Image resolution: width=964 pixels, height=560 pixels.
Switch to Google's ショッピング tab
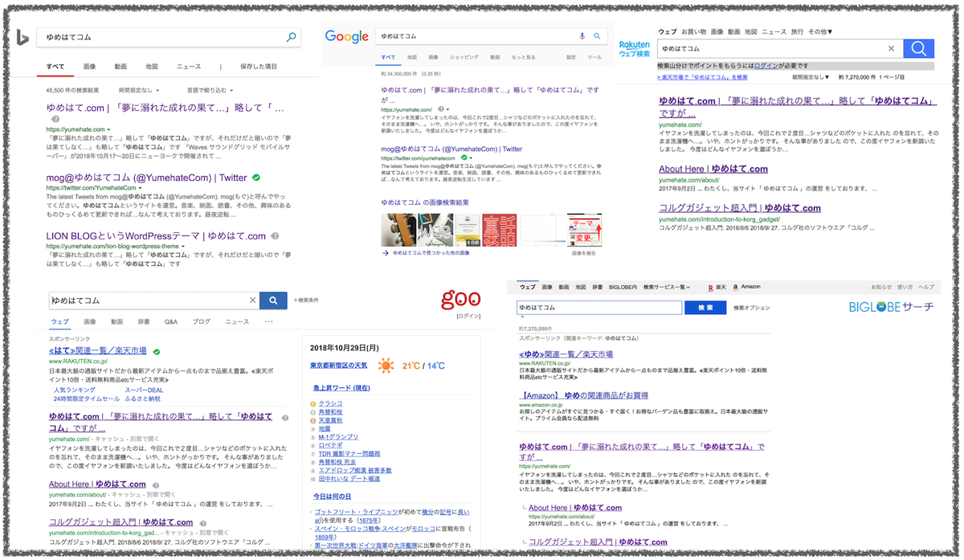(x=464, y=58)
